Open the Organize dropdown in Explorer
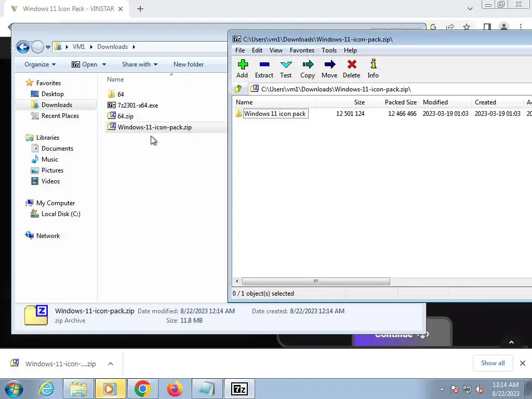The width and height of the screenshot is (532, 399). point(40,64)
